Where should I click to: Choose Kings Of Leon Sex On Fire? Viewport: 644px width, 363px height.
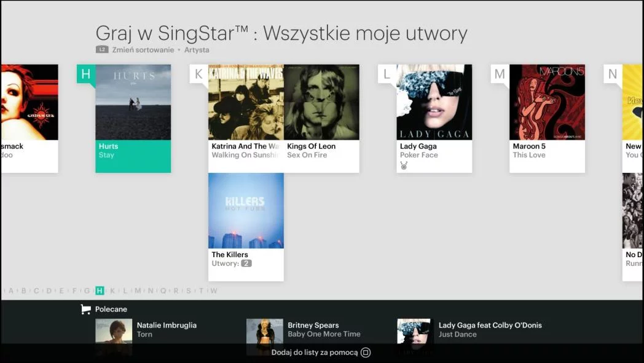321,118
